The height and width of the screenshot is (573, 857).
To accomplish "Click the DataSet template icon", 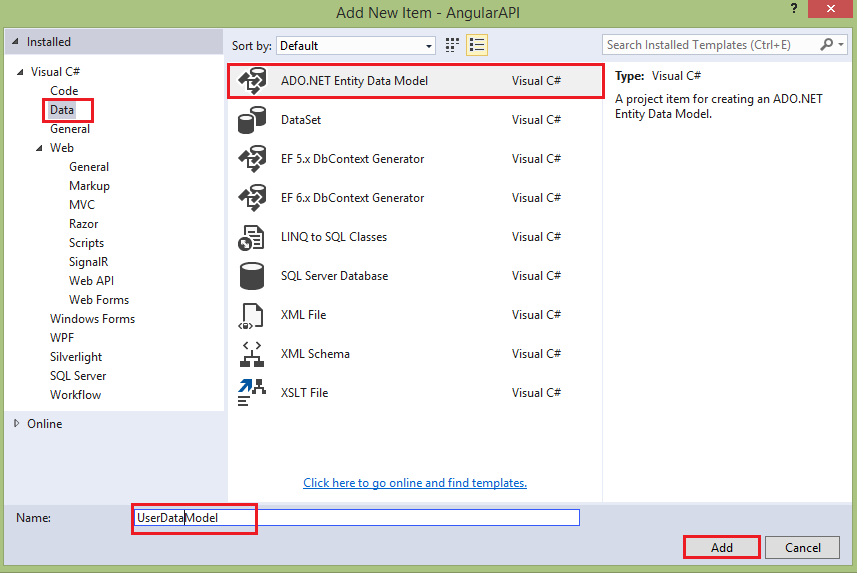I will (x=250, y=120).
